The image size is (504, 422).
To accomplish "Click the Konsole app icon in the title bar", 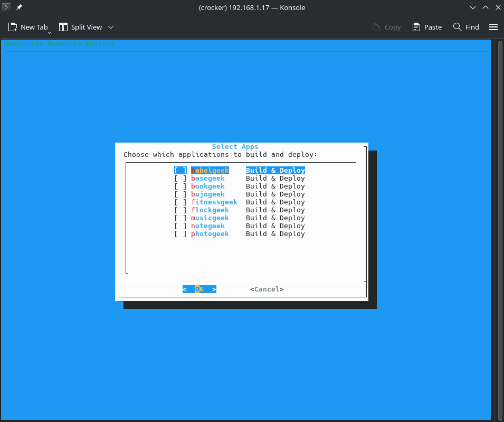I will [x=6, y=7].
